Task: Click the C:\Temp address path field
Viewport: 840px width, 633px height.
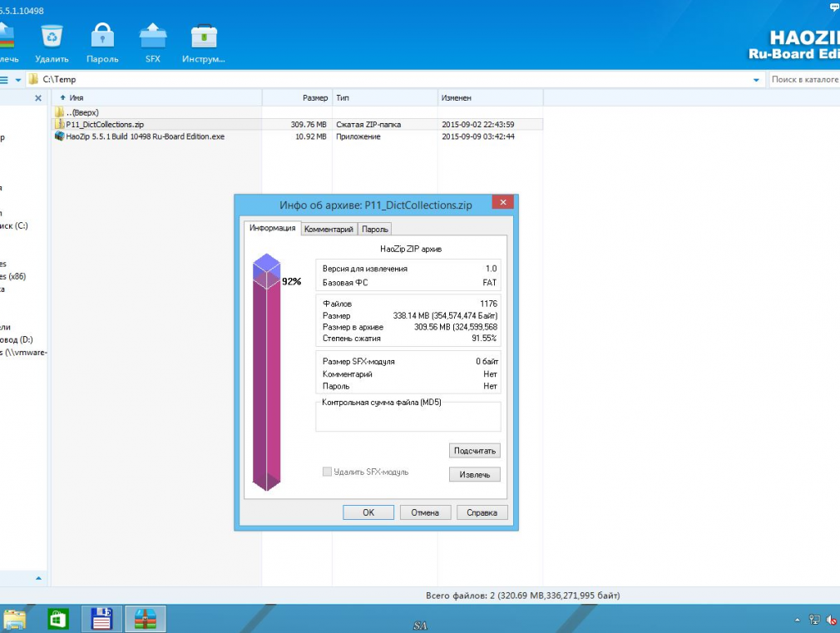Action: coord(397,79)
